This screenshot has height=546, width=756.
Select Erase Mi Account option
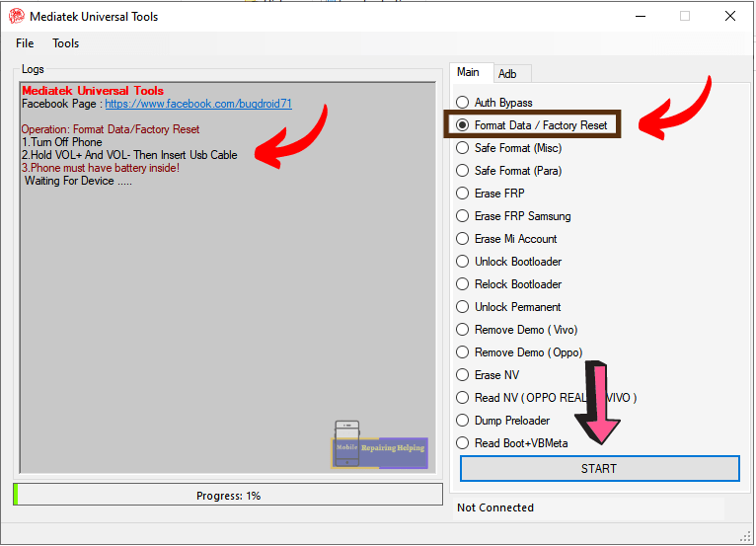(x=506, y=239)
